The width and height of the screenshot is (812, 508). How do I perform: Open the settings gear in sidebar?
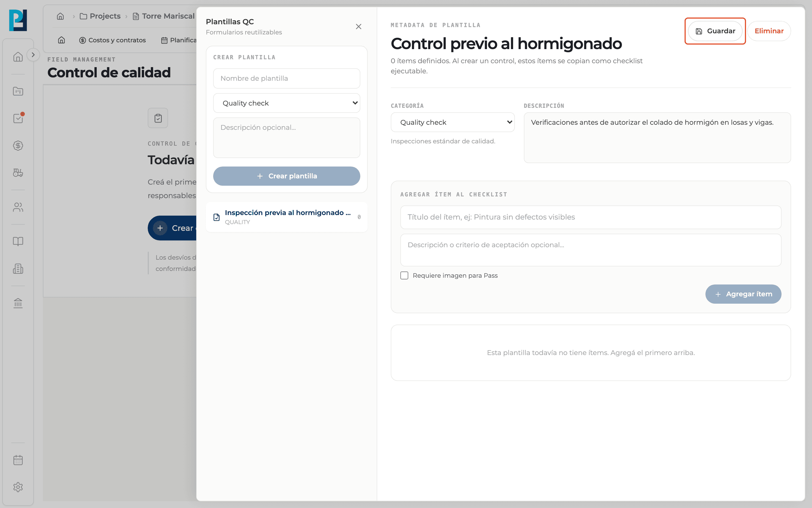coord(18,487)
